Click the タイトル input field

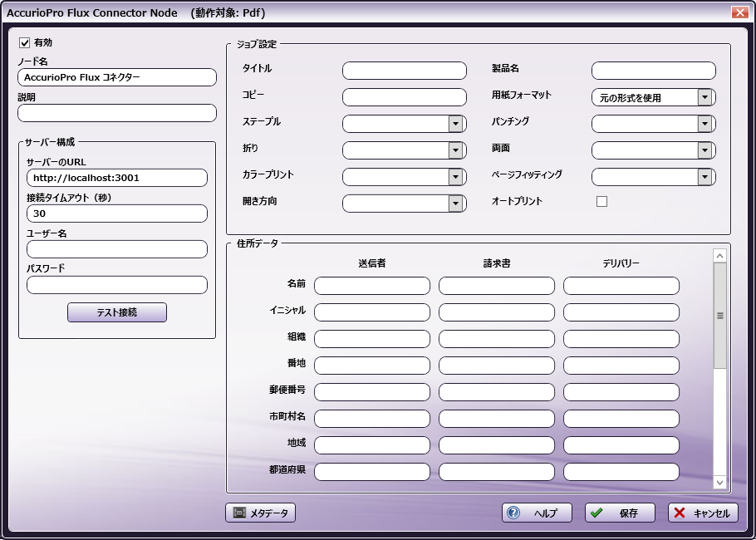(405, 71)
